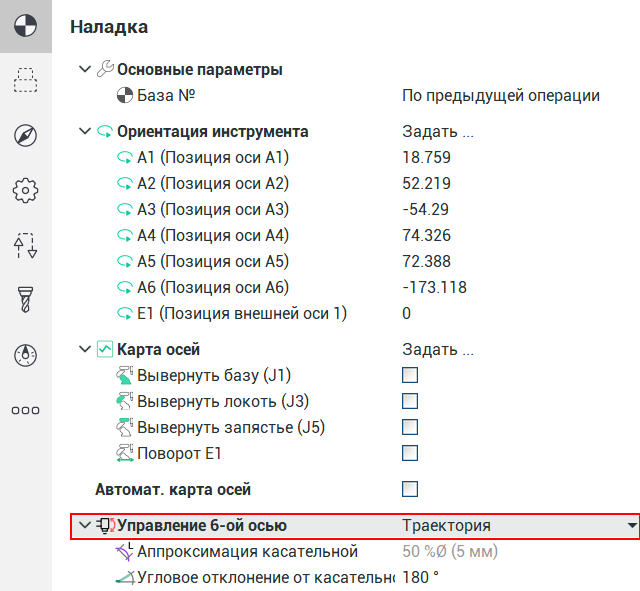The image size is (640, 591).
Task: Open the compass navigation sidebar icon
Action: click(25, 136)
